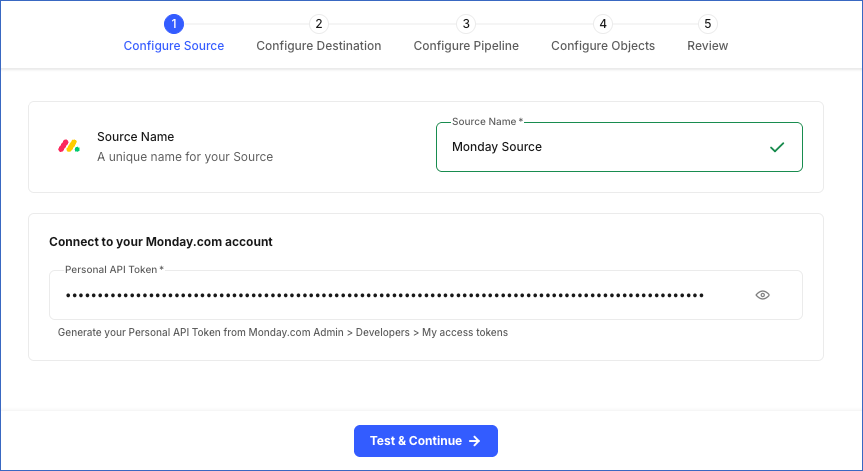
Task: Click the Test & Continue button
Action: (x=426, y=441)
